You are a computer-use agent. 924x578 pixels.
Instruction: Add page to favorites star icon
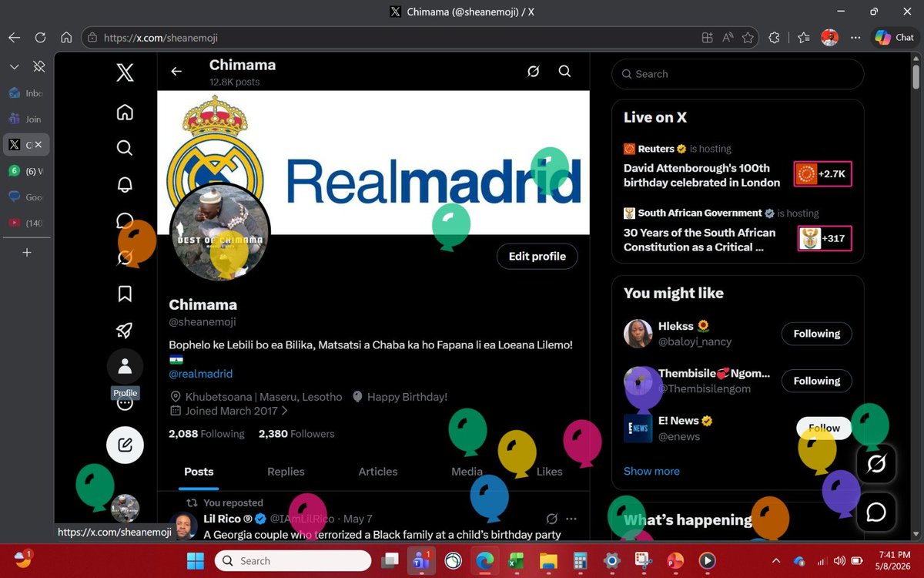click(748, 37)
